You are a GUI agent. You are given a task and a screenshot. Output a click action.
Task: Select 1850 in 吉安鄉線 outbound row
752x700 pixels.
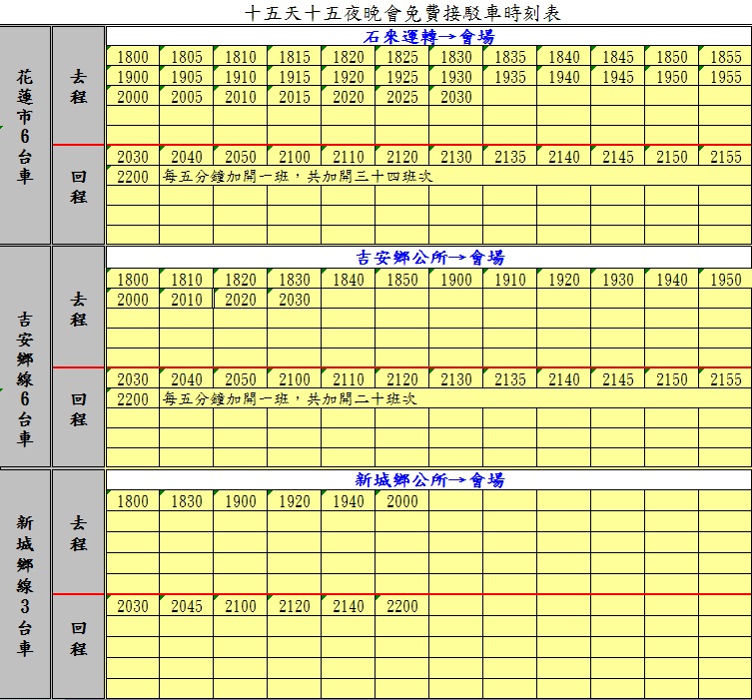click(402, 279)
